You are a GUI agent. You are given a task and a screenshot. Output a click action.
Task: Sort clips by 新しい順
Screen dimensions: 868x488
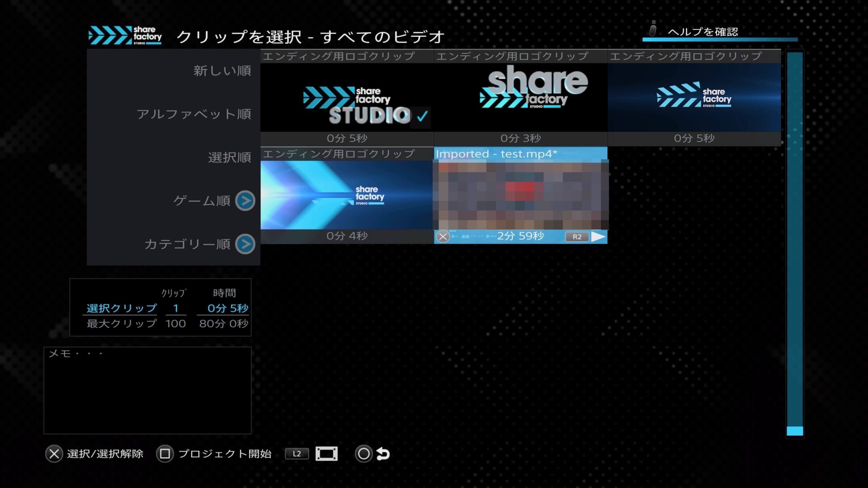tap(222, 70)
